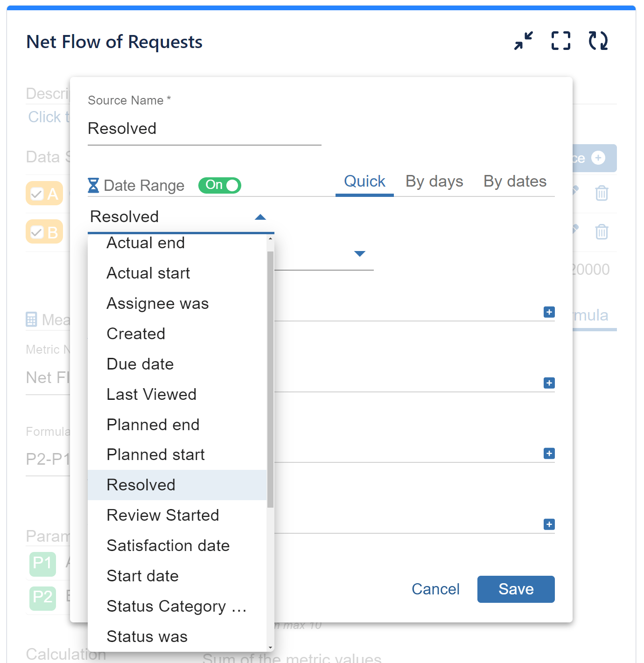Collapse the Resolved date field dropdown

(x=260, y=216)
